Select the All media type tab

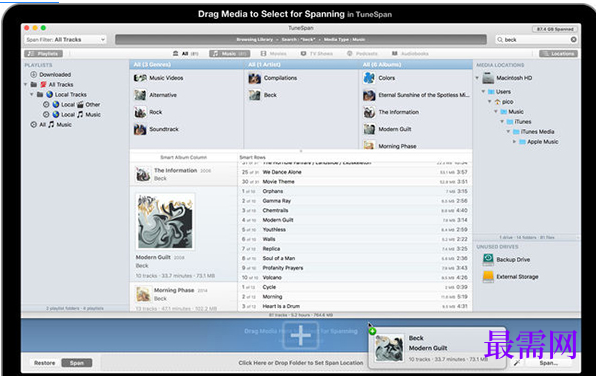185,54
